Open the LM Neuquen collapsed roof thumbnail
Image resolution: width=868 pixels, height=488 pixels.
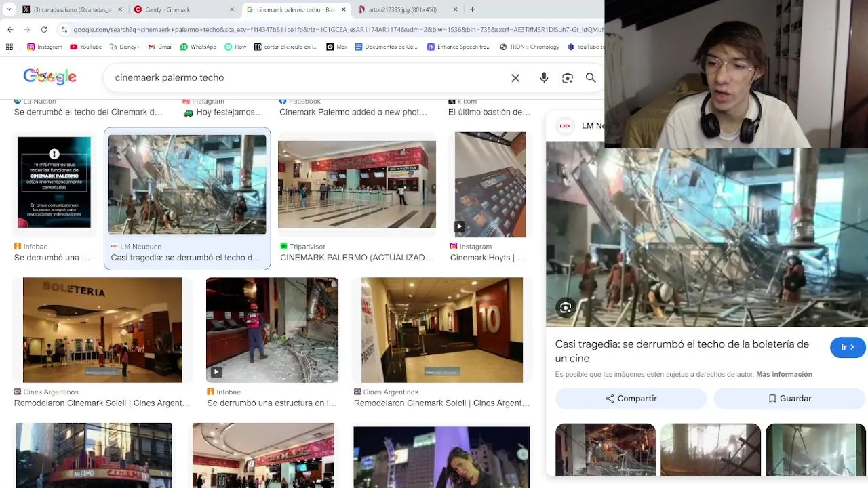187,184
